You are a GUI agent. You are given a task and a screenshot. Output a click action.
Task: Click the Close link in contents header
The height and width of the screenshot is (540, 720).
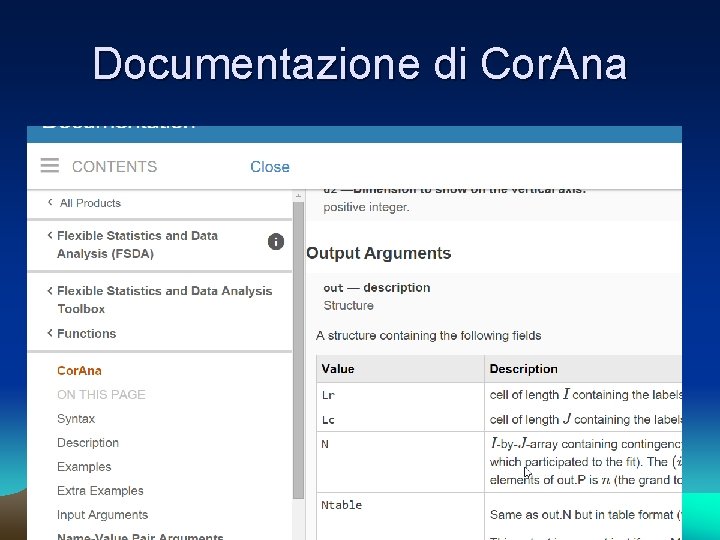click(x=270, y=167)
